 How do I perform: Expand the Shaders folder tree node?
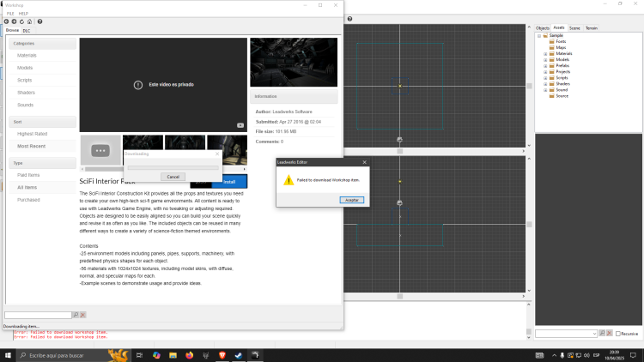(545, 83)
